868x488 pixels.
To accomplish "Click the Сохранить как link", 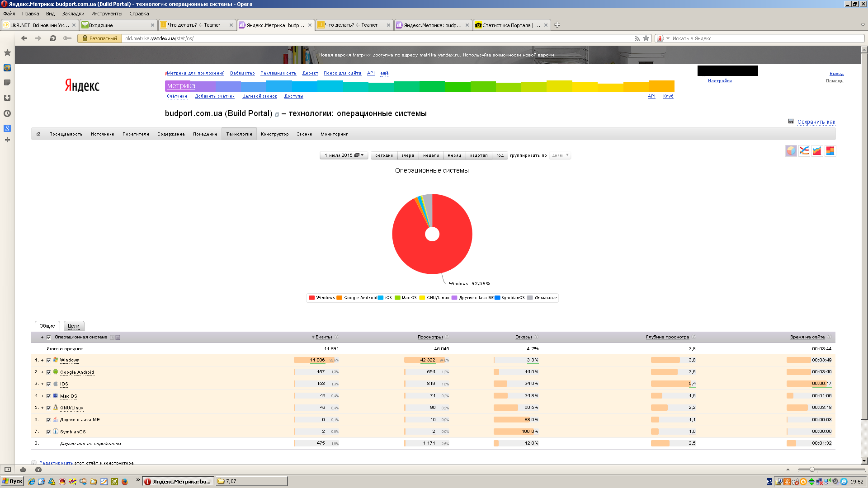I will click(816, 122).
